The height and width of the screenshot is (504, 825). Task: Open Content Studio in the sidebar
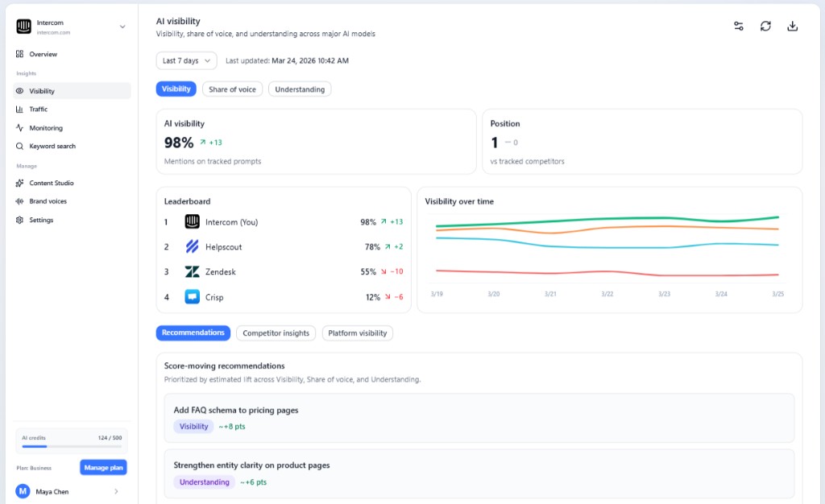coord(72,183)
